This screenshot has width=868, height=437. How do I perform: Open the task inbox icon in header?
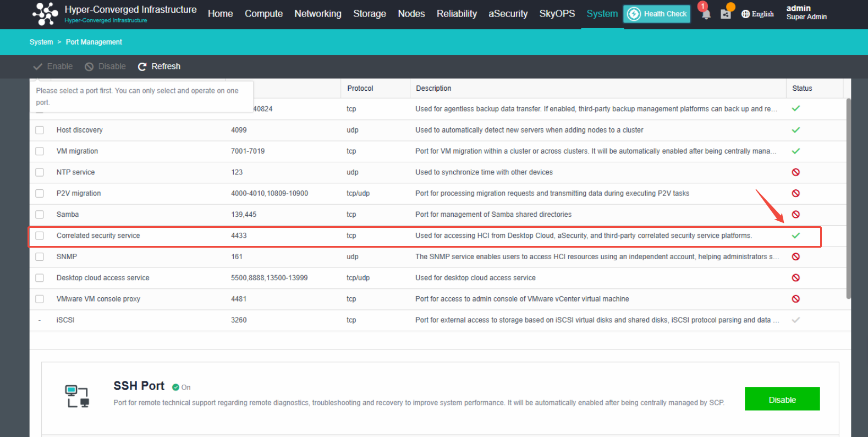726,14
